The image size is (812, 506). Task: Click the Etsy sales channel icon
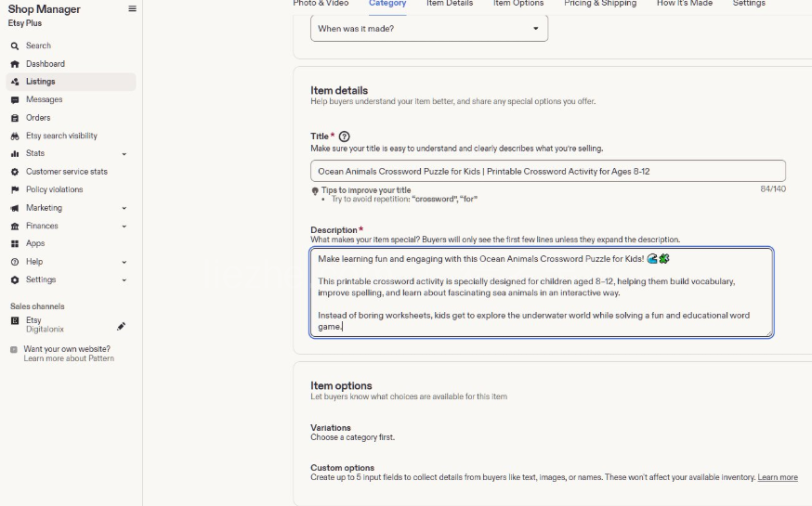(15, 321)
